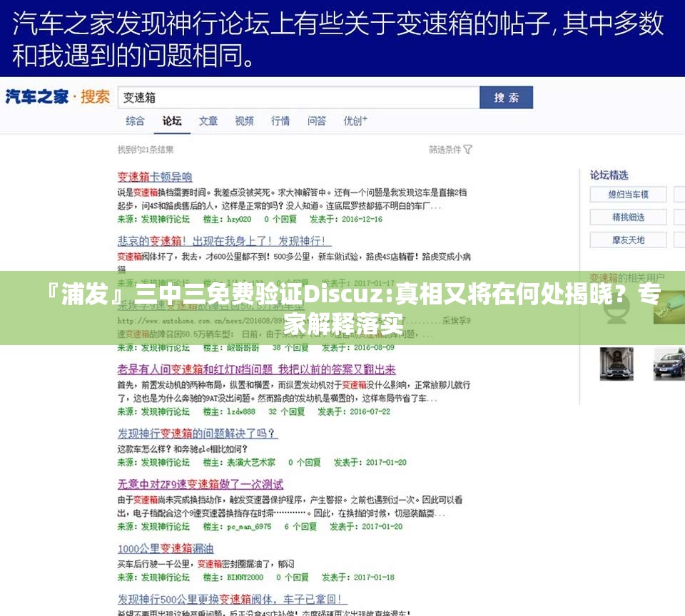Click the 汽车之家 logo
This screenshot has height=616, width=685.
tap(37, 96)
